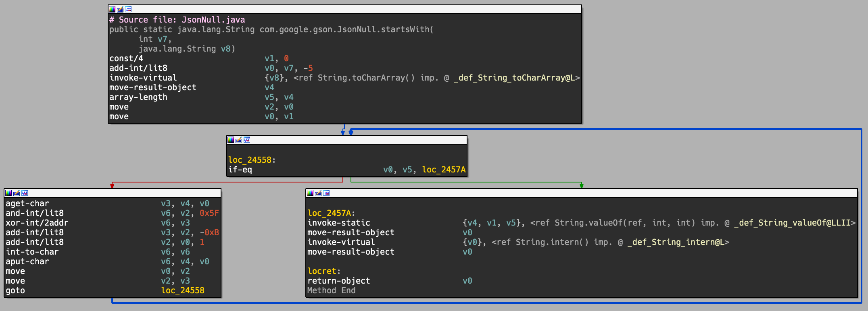Viewport: 868px width, 311px height.
Task: Click the xor-int/2addr instruction
Action: (x=37, y=223)
